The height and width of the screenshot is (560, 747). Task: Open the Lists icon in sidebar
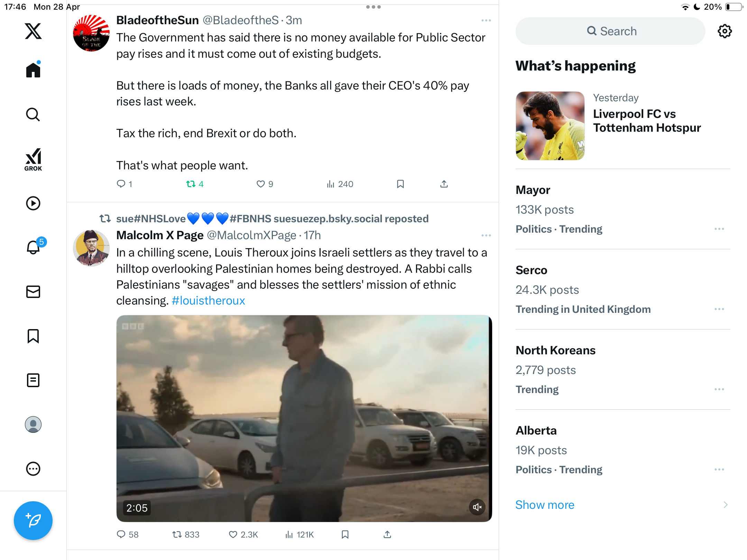[x=33, y=380]
